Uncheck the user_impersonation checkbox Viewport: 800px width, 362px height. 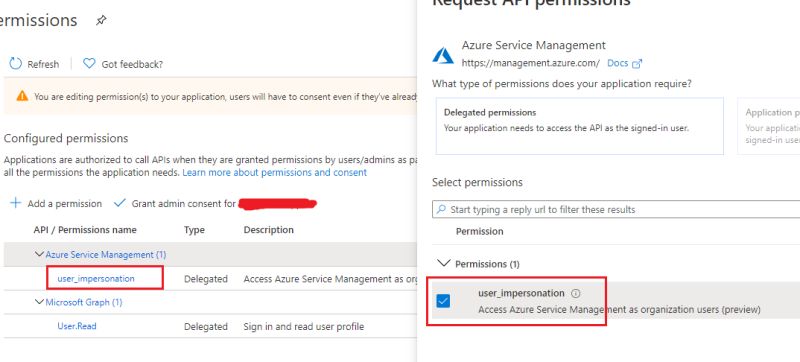pos(443,301)
